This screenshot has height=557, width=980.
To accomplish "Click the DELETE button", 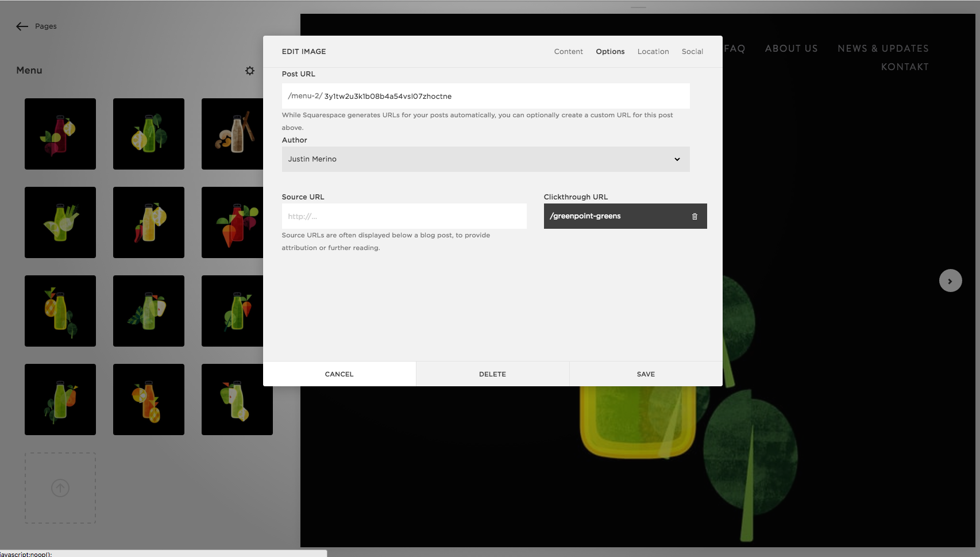I will tap(493, 374).
